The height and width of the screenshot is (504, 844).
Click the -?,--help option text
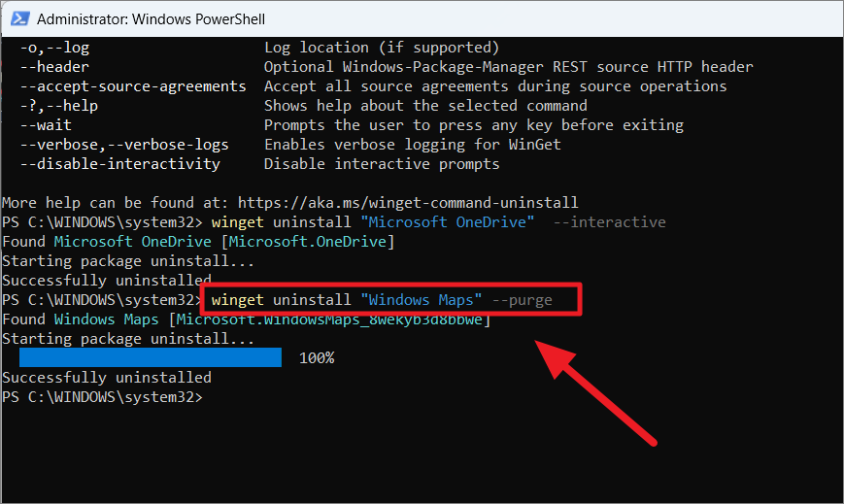point(59,106)
